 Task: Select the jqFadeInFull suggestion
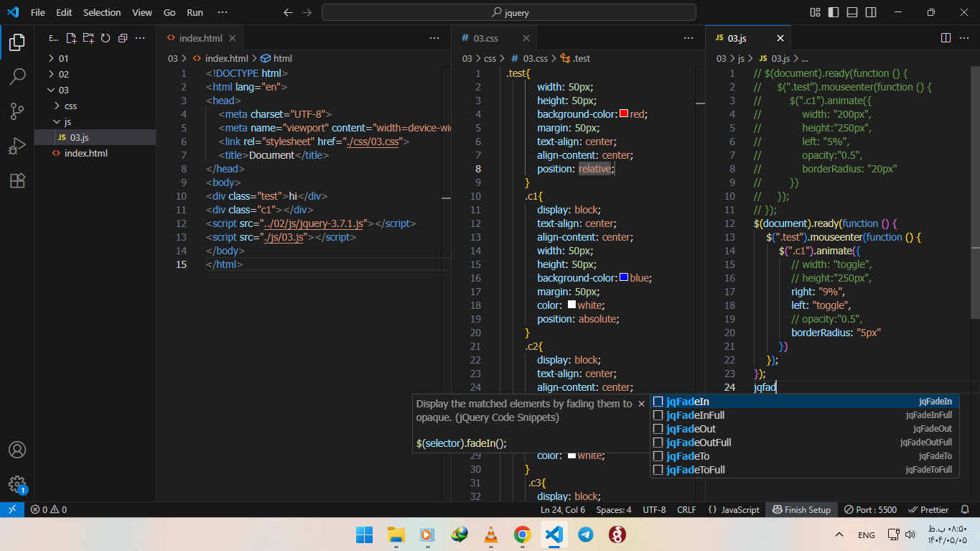(804, 415)
